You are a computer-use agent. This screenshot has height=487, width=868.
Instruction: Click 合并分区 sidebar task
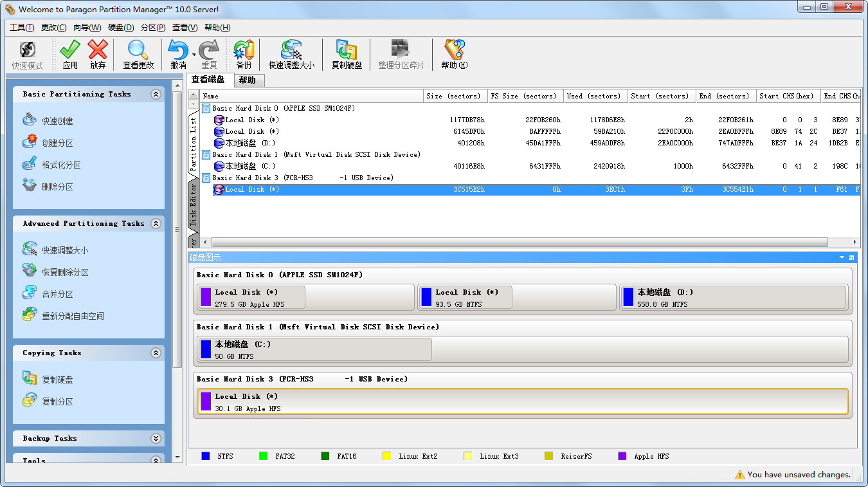tap(57, 294)
